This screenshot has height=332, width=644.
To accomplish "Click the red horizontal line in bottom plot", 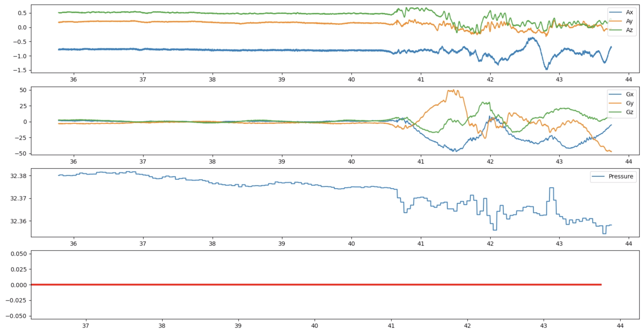I will coord(315,285).
